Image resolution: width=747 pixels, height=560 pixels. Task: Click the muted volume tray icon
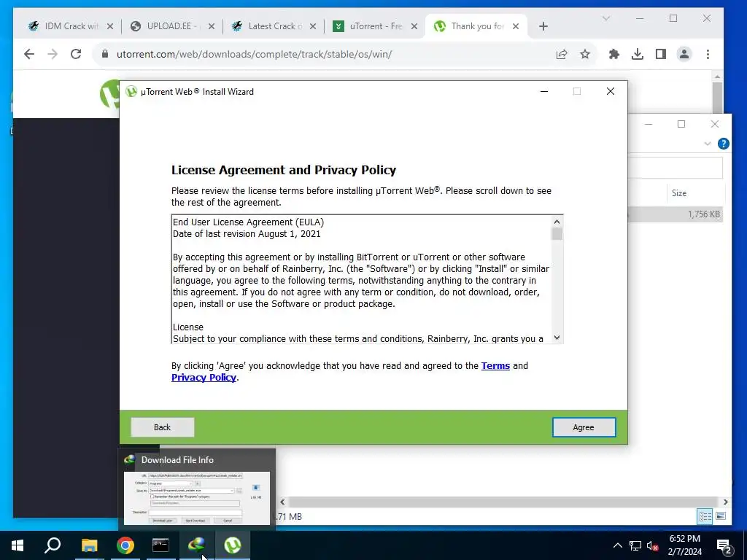click(653, 545)
